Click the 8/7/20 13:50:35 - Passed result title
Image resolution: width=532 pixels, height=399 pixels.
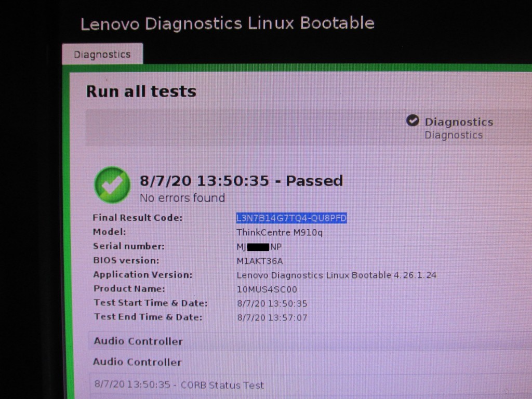(241, 180)
